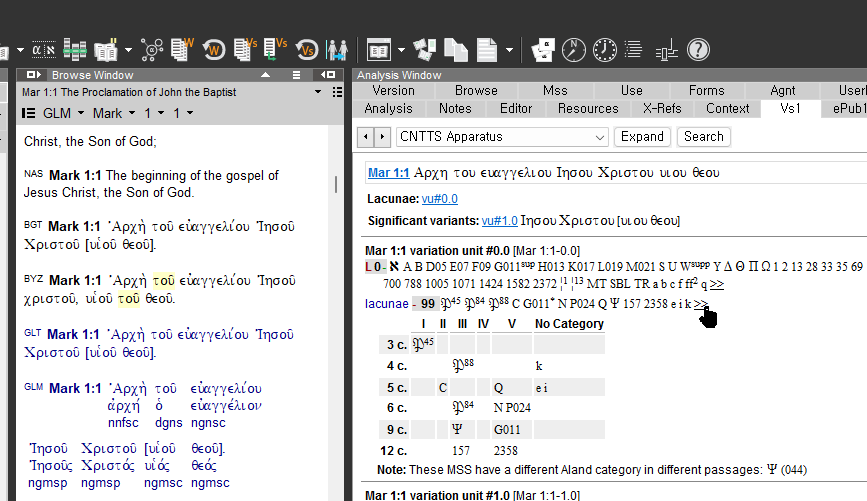
Task: Select the Editor tab
Action: (x=516, y=108)
